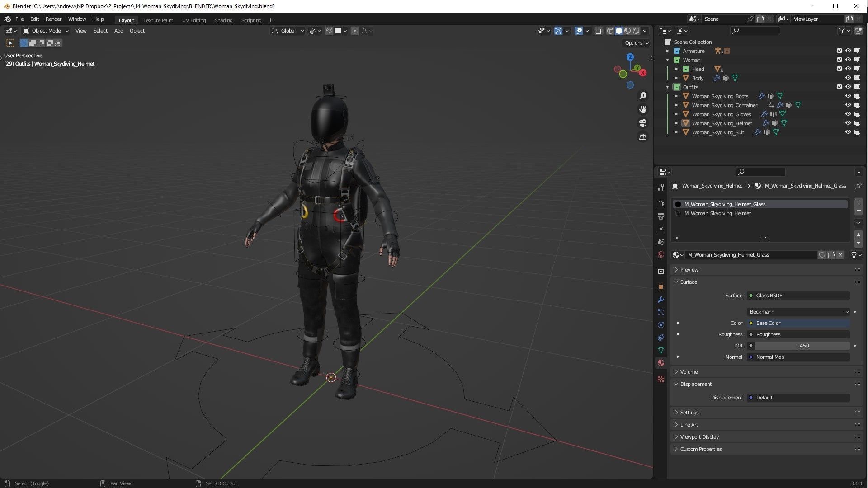Open the Tool properties tab
The height and width of the screenshot is (488, 868).
[x=661, y=188]
